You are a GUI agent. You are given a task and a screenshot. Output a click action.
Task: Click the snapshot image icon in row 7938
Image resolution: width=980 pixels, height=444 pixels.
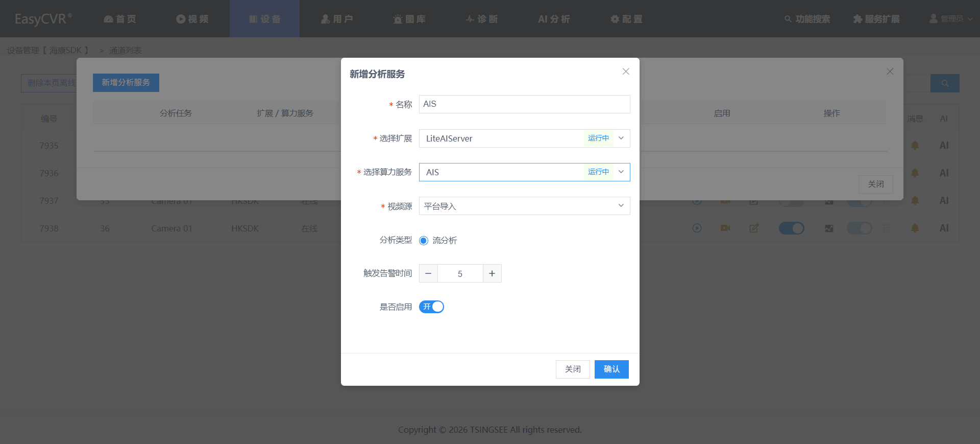829,228
